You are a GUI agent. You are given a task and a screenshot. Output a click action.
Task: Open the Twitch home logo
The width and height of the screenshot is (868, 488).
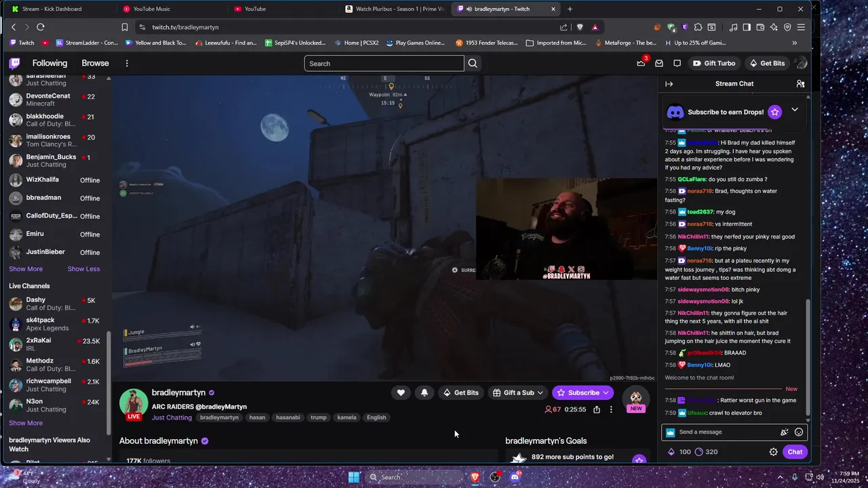(15, 63)
